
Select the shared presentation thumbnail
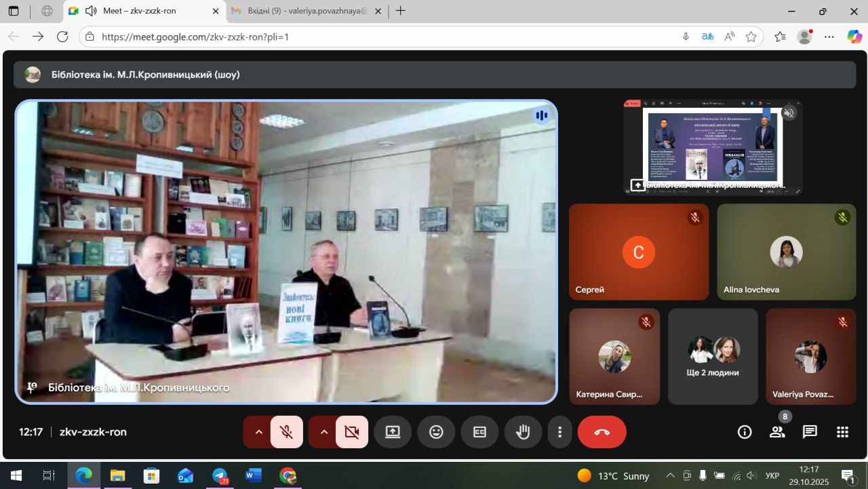pyautogui.click(x=712, y=146)
